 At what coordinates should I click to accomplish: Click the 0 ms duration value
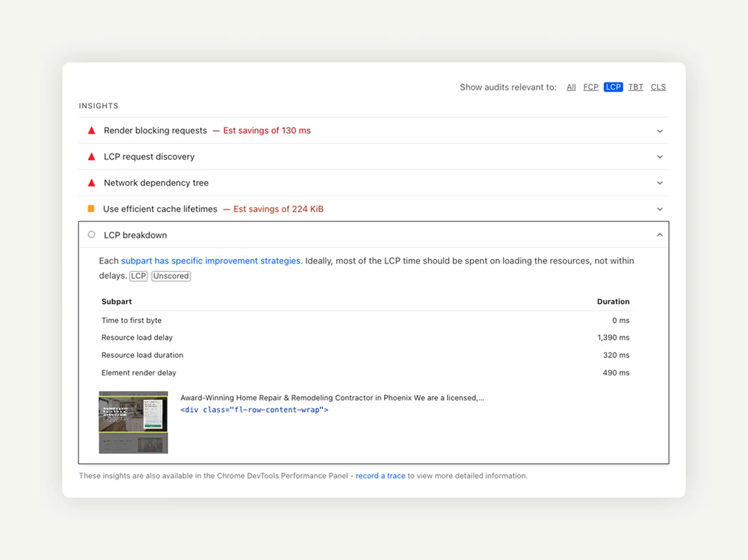[x=621, y=321]
